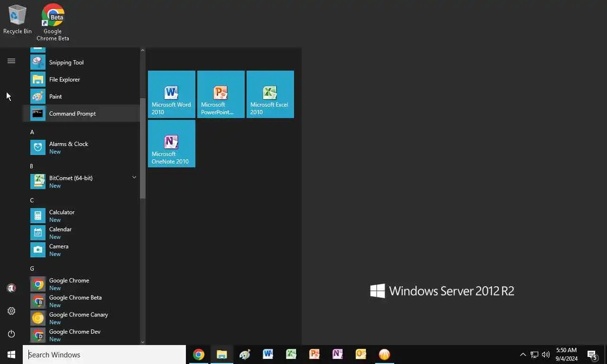Open the Microsoft Word 2010 tile
The image size is (607, 364).
point(172,94)
